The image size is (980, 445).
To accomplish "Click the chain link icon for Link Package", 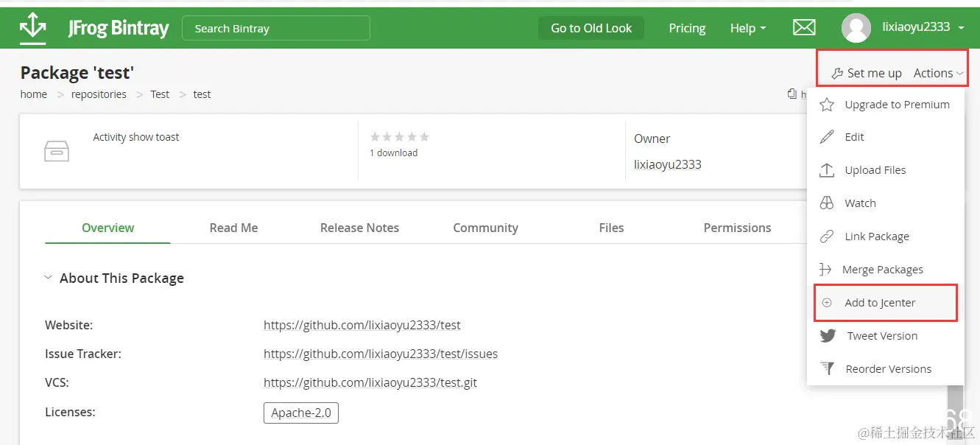I will [827, 236].
